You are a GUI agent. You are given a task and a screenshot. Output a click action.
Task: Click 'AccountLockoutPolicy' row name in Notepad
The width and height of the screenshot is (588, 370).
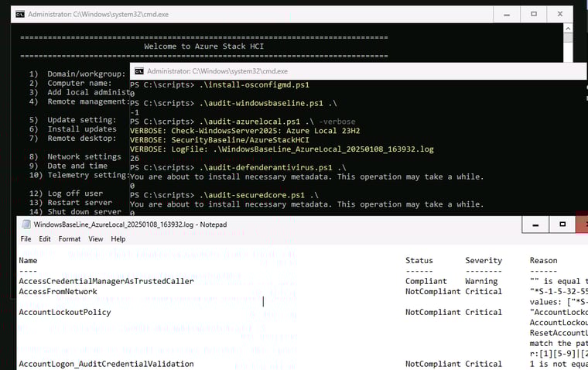[x=65, y=312]
